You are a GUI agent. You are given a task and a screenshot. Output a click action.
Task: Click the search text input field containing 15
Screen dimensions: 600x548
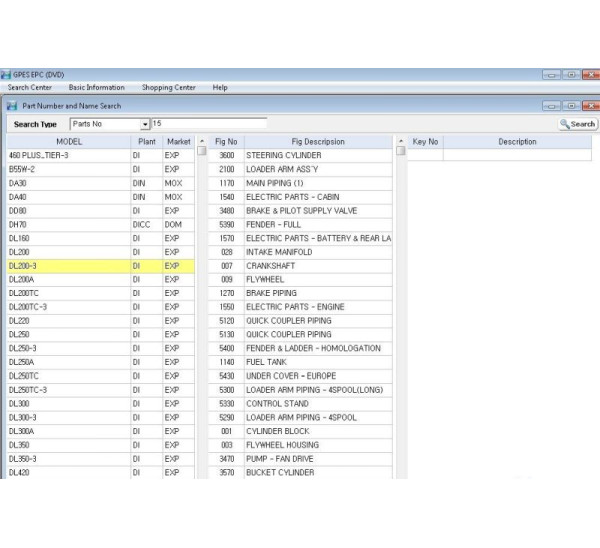(208, 124)
